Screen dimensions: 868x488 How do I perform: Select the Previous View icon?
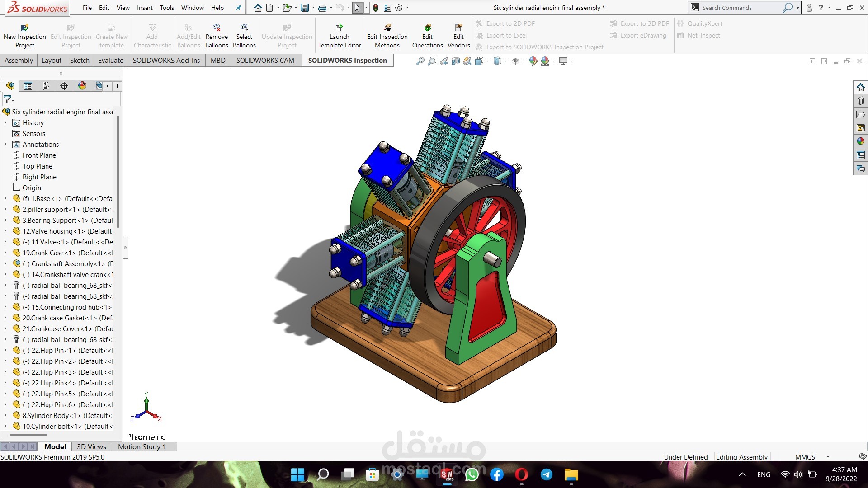pyautogui.click(x=444, y=61)
